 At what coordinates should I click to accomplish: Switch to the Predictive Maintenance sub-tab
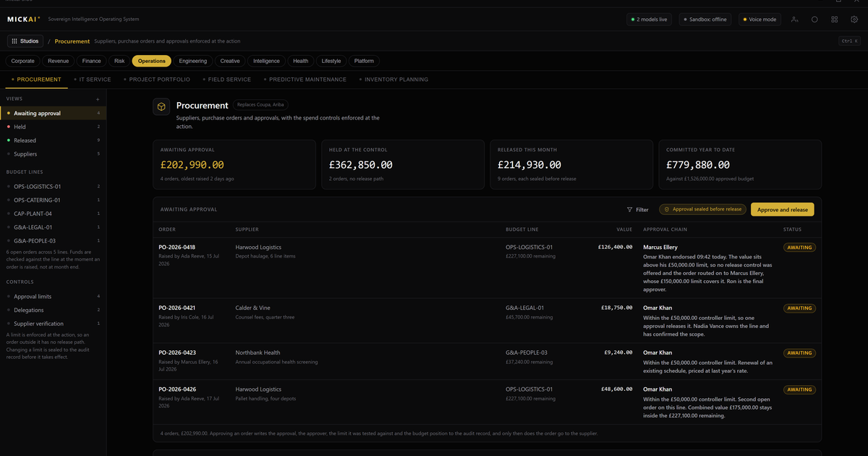click(x=305, y=80)
